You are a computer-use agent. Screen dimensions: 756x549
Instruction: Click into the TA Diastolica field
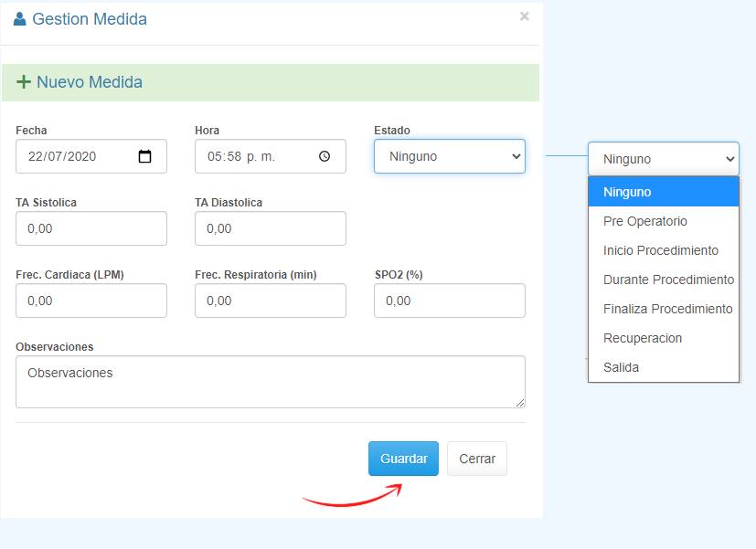pos(270,228)
